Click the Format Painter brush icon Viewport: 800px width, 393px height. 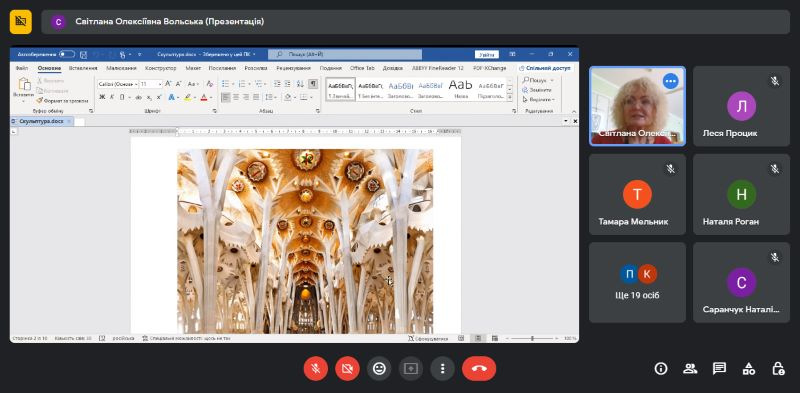[40, 101]
